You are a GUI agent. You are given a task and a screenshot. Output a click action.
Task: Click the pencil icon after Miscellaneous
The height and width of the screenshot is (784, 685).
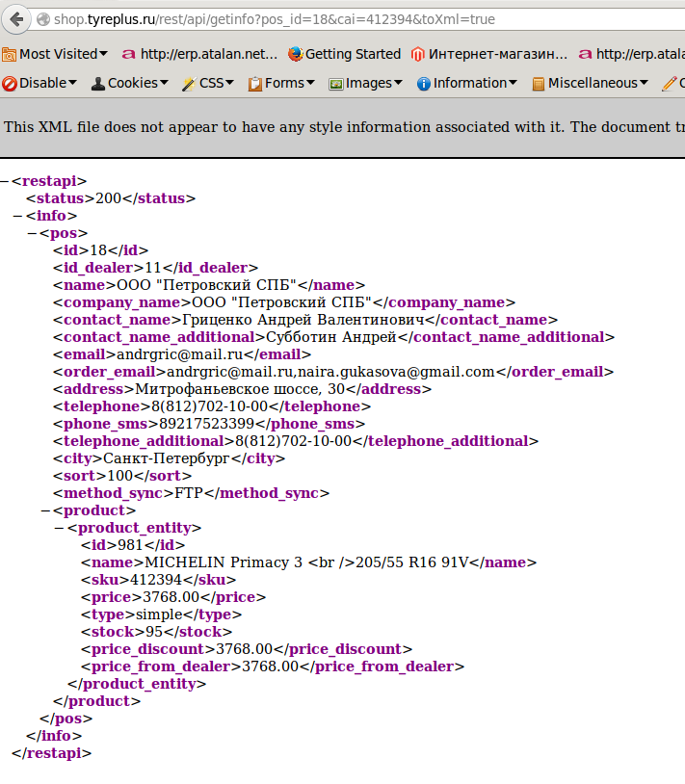point(669,84)
